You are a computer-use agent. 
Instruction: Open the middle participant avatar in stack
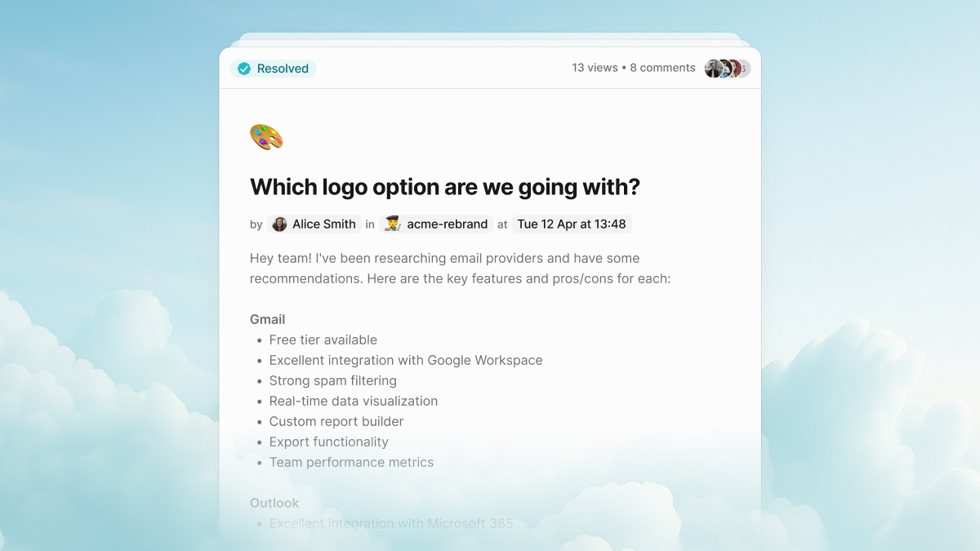(x=726, y=69)
